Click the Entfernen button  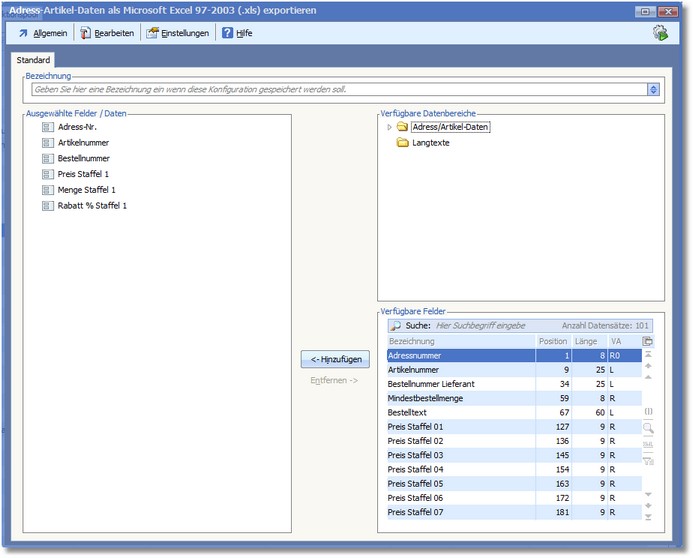click(334, 381)
